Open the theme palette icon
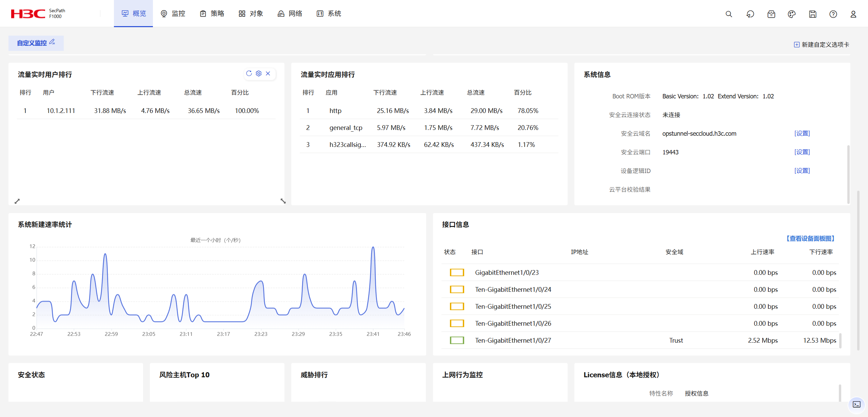The image size is (868, 417). [791, 14]
